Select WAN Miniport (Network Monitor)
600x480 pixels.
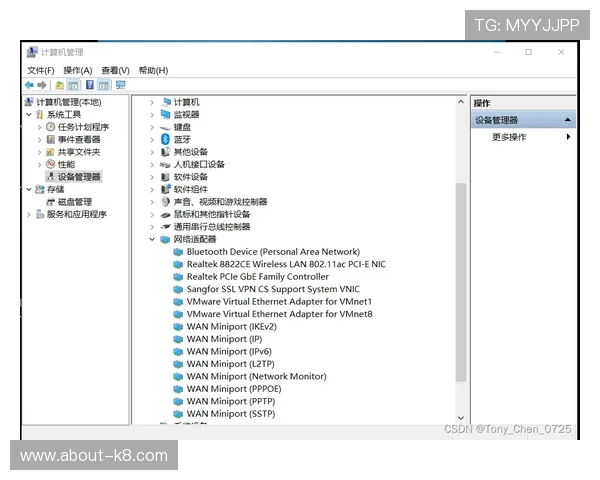(x=256, y=376)
